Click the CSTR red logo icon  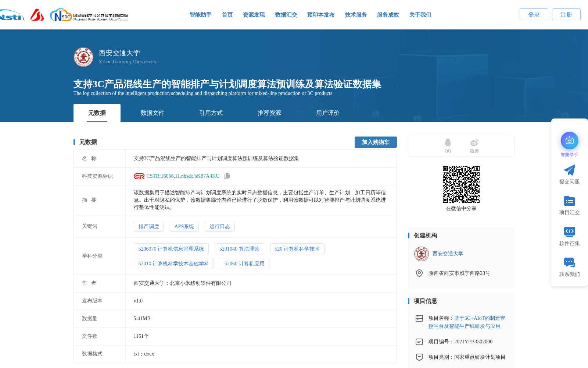point(139,176)
